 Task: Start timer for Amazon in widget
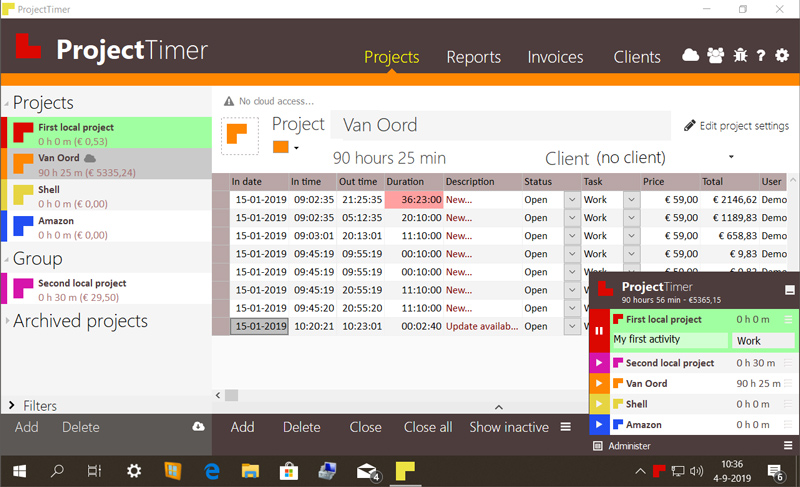click(x=599, y=424)
